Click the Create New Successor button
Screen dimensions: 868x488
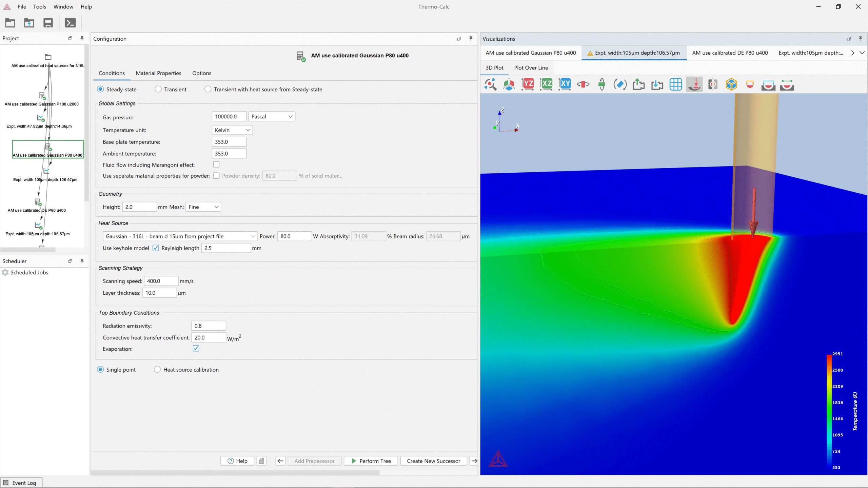[x=433, y=461]
